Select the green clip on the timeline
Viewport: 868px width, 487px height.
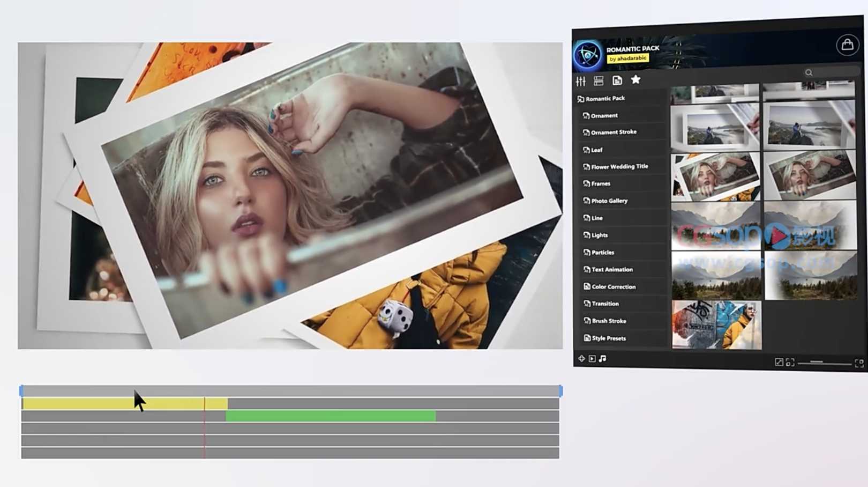[331, 416]
